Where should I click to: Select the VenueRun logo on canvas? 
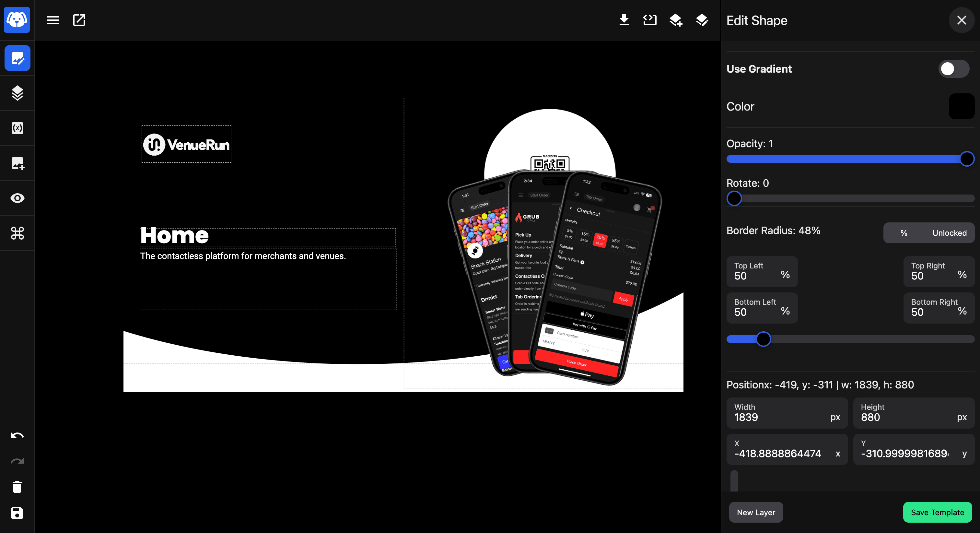186,144
